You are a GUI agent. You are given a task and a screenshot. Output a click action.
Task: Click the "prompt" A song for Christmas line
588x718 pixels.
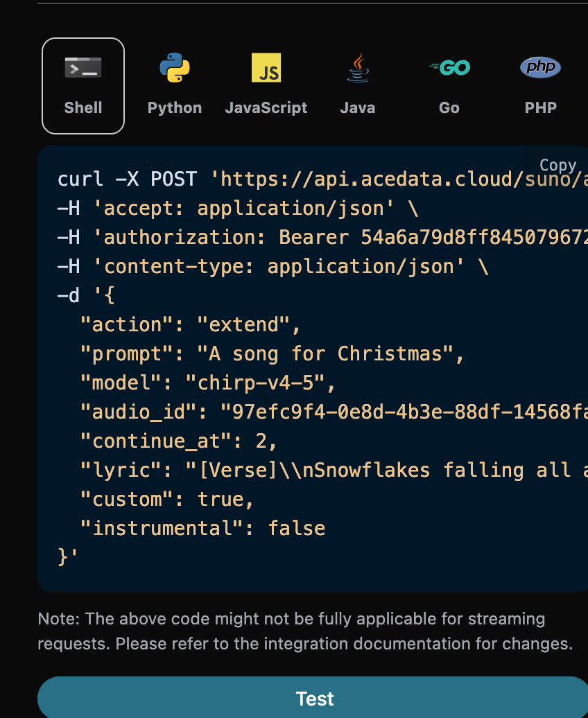tap(272, 354)
